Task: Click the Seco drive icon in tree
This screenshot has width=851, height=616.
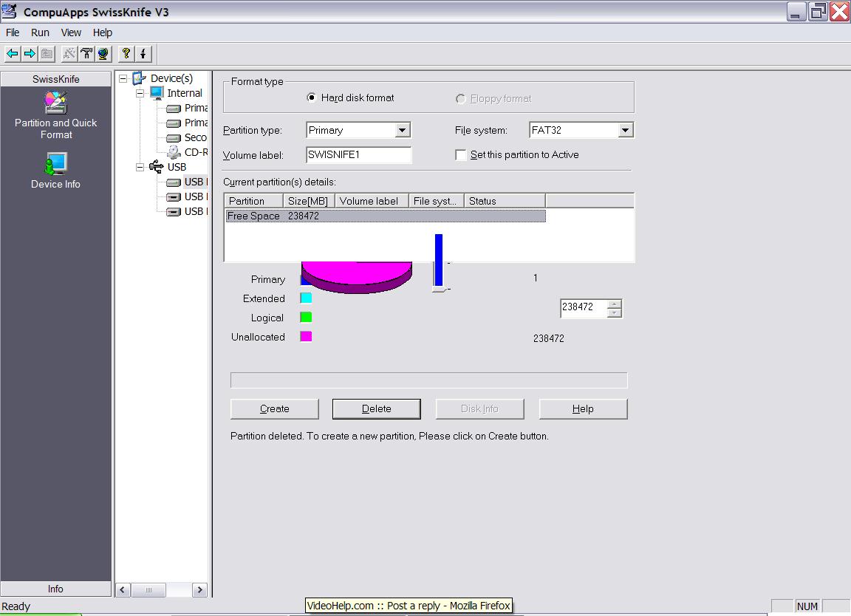Action: [174, 138]
